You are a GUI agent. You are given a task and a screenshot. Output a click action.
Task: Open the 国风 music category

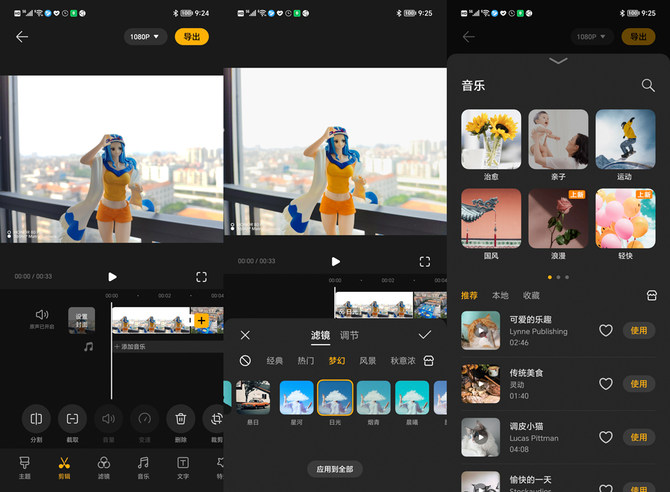pos(491,218)
